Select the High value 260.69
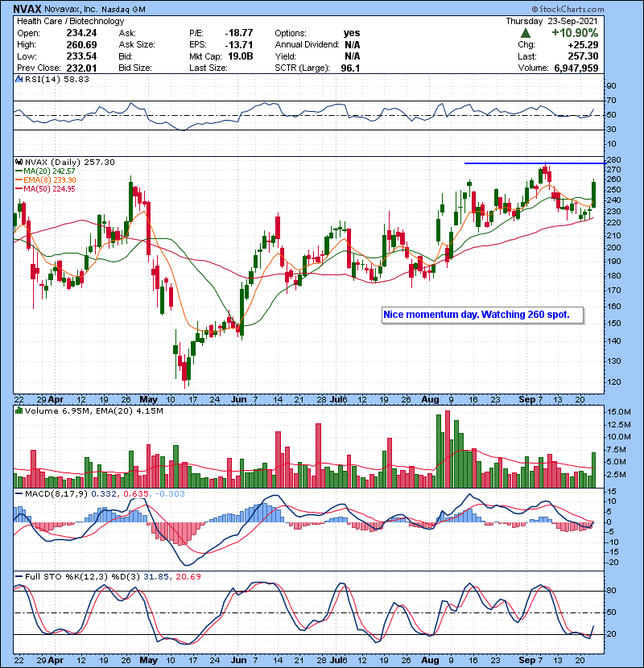 pos(81,45)
